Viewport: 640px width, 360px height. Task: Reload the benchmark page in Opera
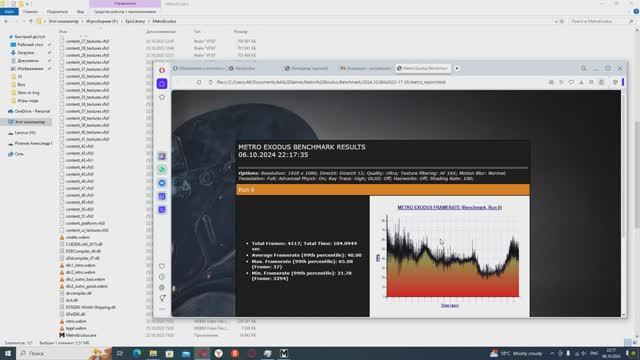point(199,82)
